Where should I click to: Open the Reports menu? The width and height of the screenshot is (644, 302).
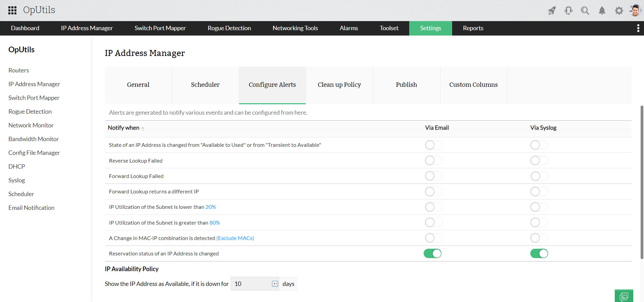(x=473, y=28)
